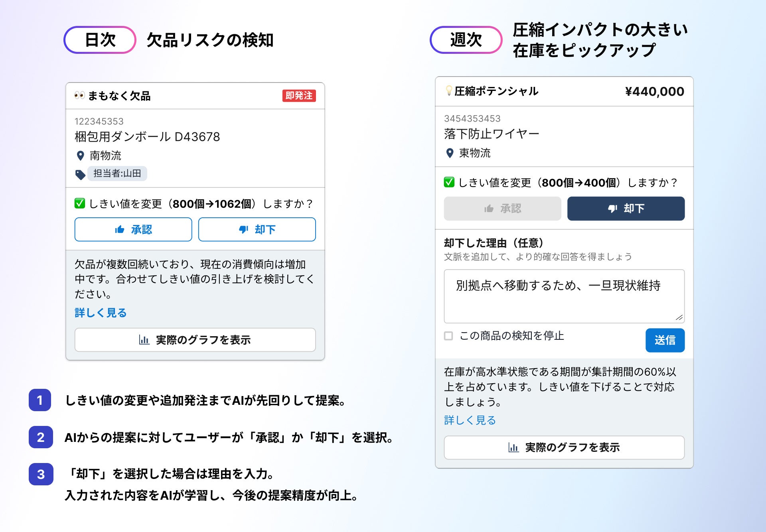Image resolution: width=766 pixels, height=532 pixels.
Task: Click the rejection reason text area
Action: click(564, 296)
